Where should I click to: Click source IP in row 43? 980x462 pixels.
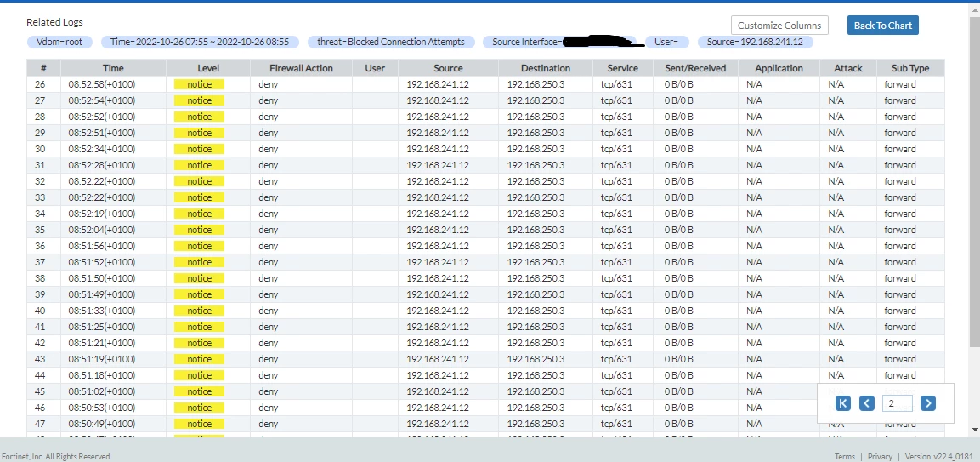pos(438,359)
